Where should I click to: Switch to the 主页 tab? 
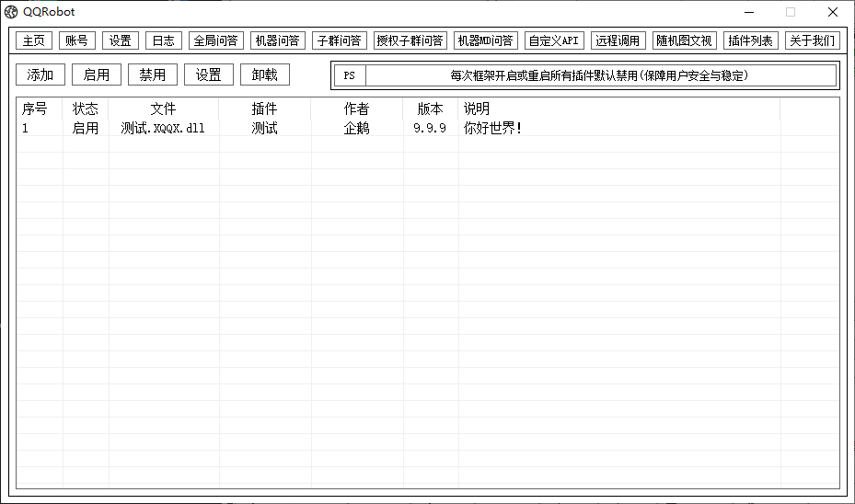(x=34, y=40)
